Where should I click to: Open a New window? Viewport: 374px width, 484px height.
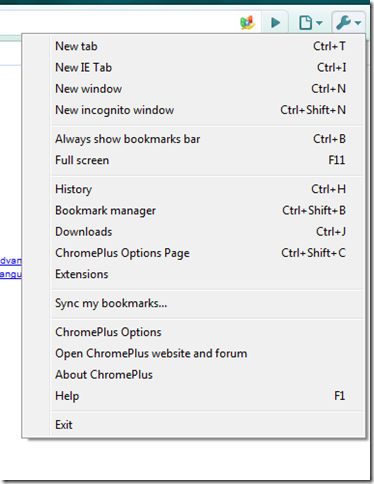(x=207, y=89)
